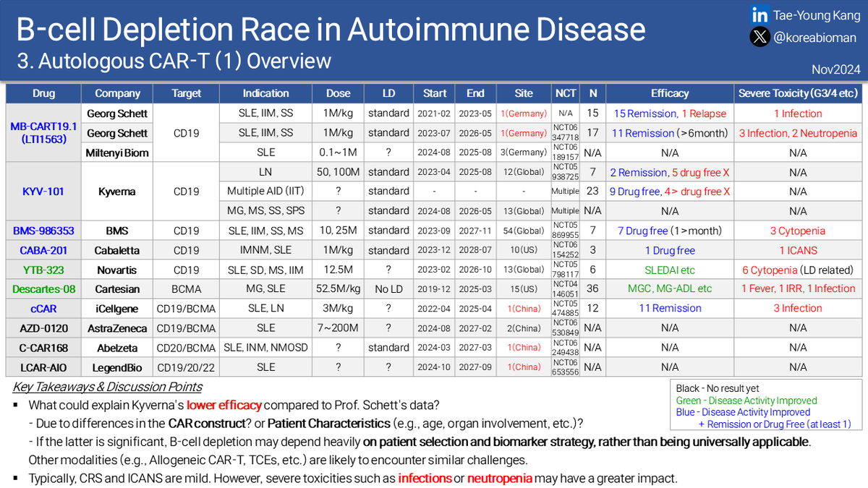Click the Drug column header
Screen dimensions: 868x488
pyautogui.click(x=43, y=93)
